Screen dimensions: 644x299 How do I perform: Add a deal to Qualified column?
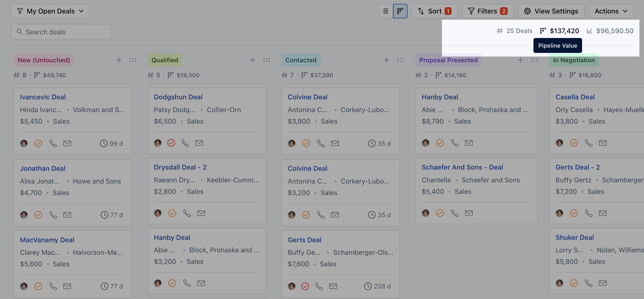252,60
